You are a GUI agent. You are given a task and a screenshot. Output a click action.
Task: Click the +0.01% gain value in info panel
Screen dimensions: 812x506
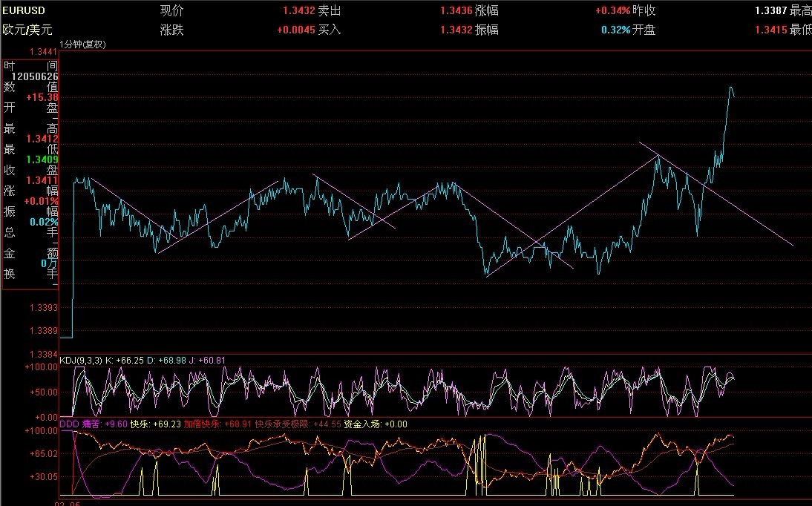point(41,201)
